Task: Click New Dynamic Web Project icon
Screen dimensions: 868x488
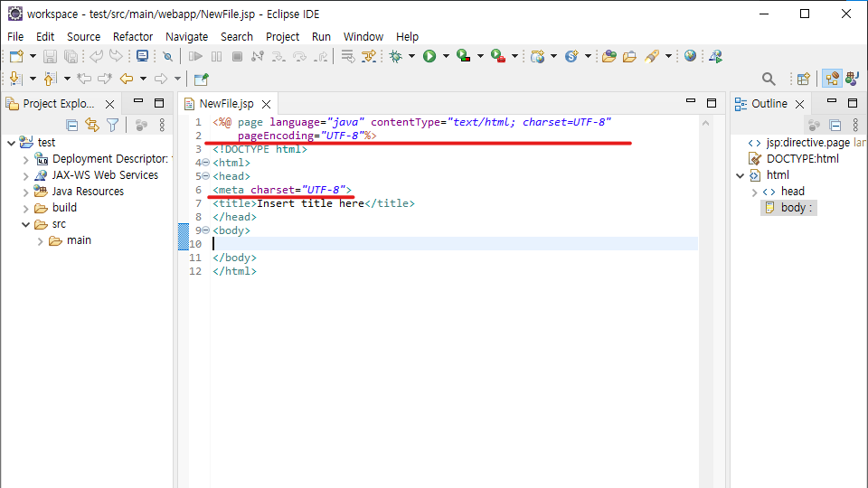Action: (x=537, y=56)
